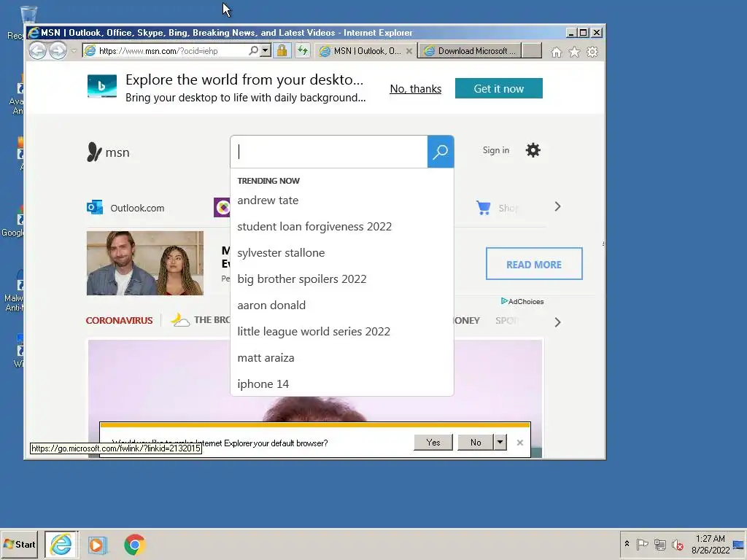The height and width of the screenshot is (560, 747).
Task: Focus the MSN web search input field
Action: [329, 152]
